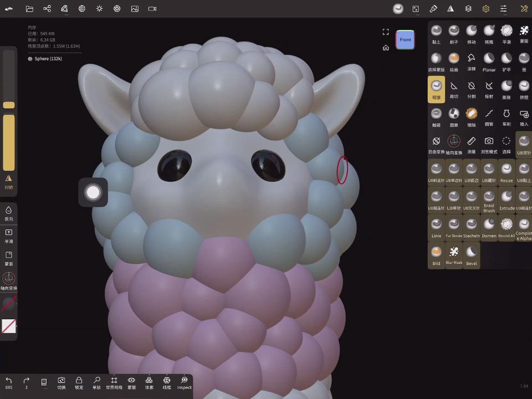Toggle 单放 solo view mode

[96, 383]
